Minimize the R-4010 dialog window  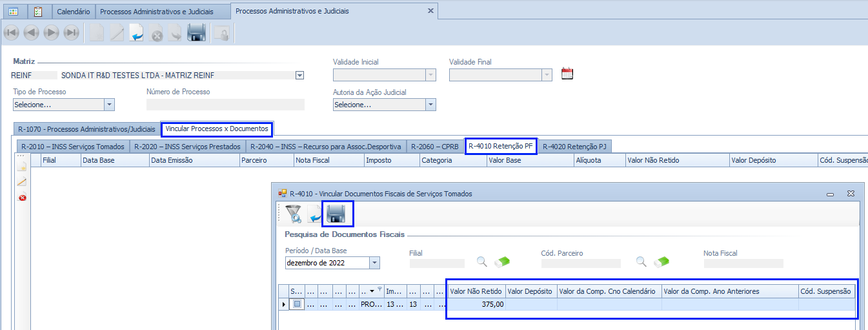pyautogui.click(x=829, y=193)
